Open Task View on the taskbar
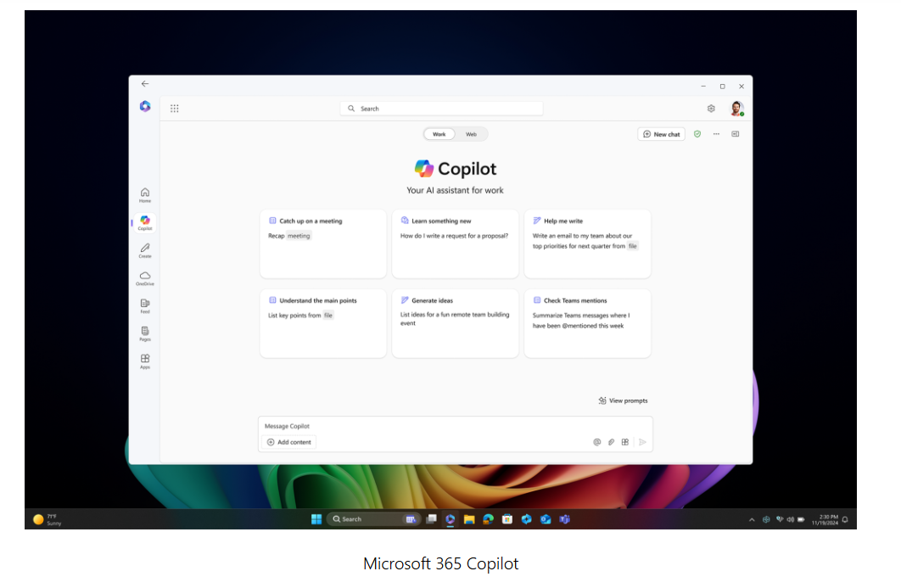This screenshot has height=588, width=901. [x=431, y=519]
